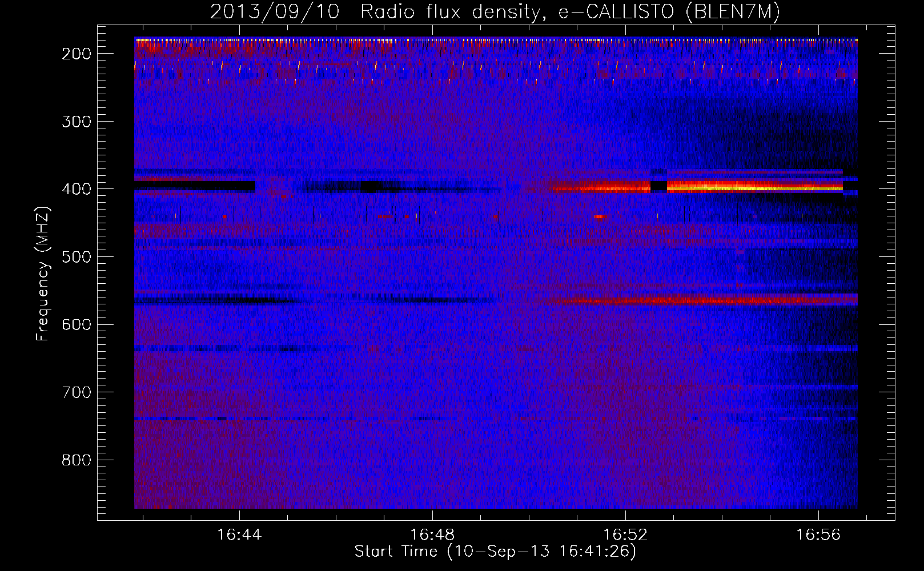Click the 16:56 time tick label
Screen dimensions: 924x571
coord(818,534)
